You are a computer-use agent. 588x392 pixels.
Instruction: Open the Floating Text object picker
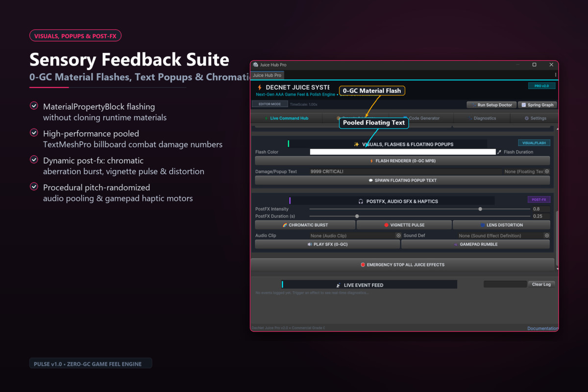[547, 171]
